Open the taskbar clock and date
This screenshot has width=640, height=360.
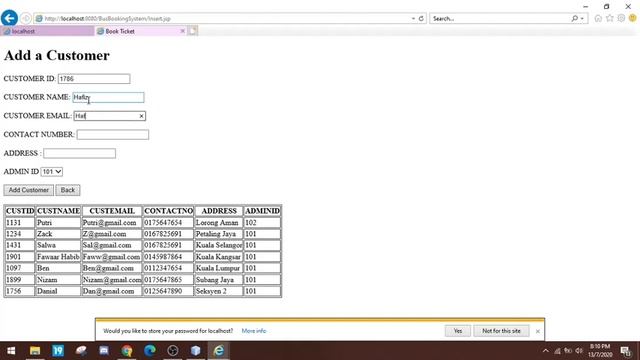point(600,351)
